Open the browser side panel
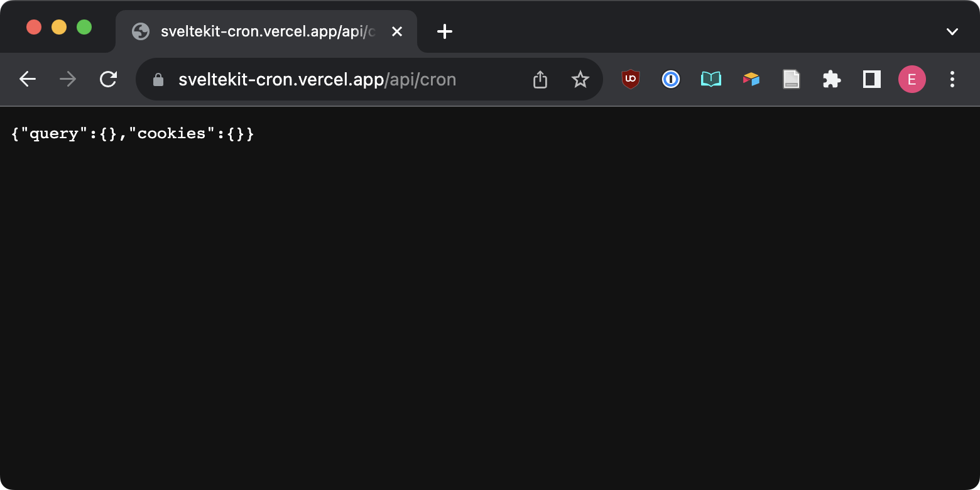Viewport: 980px width, 490px height. coord(871,79)
